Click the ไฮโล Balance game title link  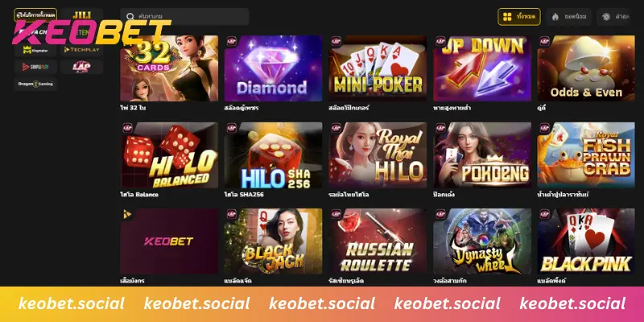[x=139, y=194]
